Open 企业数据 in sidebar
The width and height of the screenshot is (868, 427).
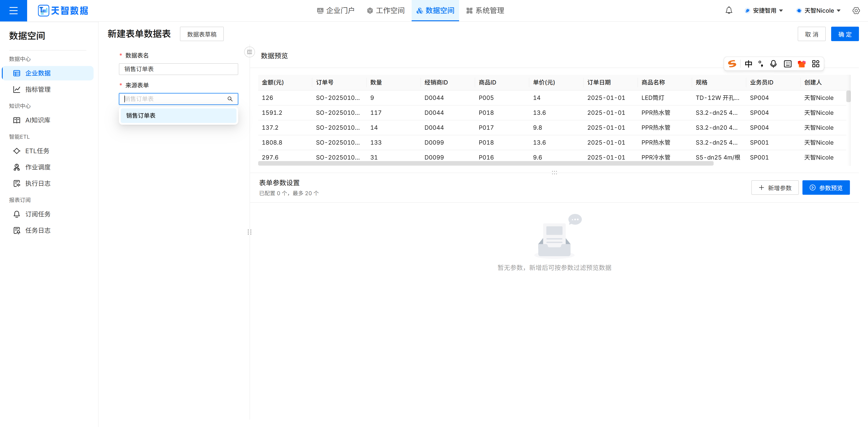coord(48,73)
